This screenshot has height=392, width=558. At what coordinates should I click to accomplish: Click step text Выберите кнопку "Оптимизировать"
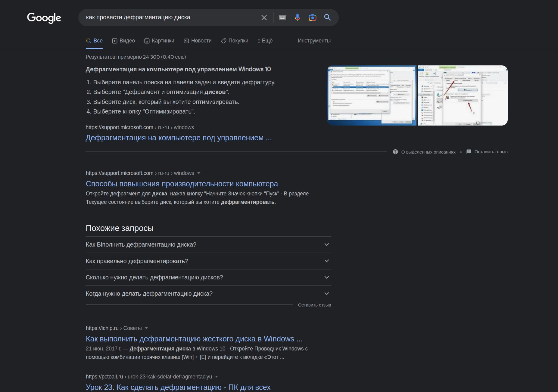(144, 112)
